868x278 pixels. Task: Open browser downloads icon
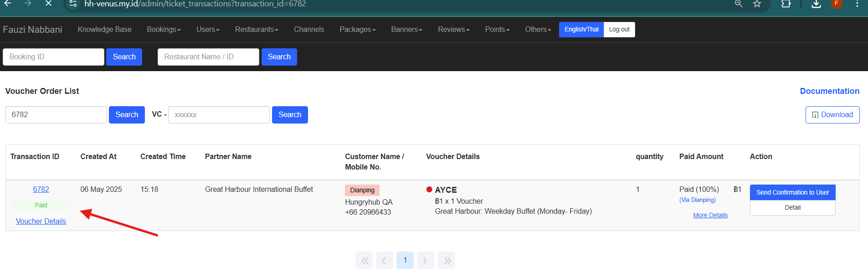click(x=816, y=4)
